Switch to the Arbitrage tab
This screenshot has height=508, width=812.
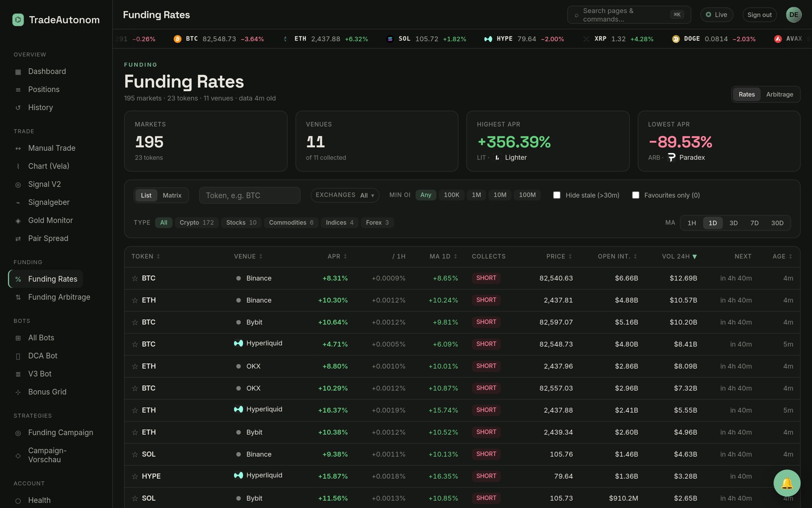tap(779, 94)
